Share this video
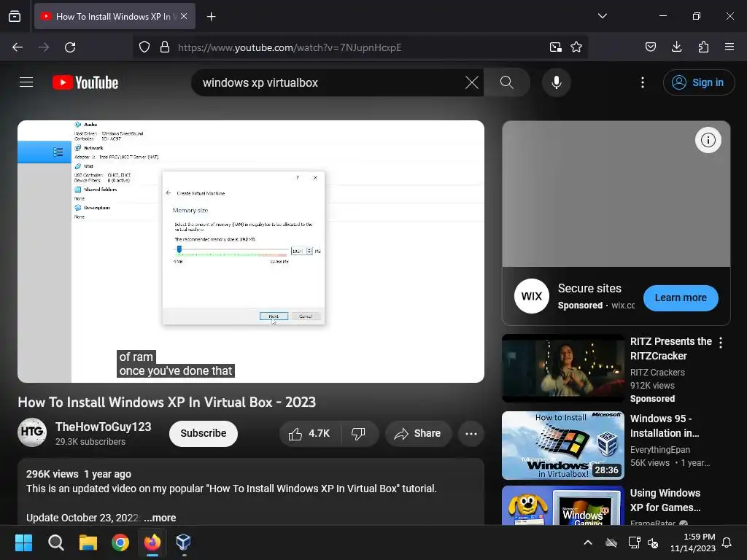The image size is (747, 560). pyautogui.click(x=418, y=434)
